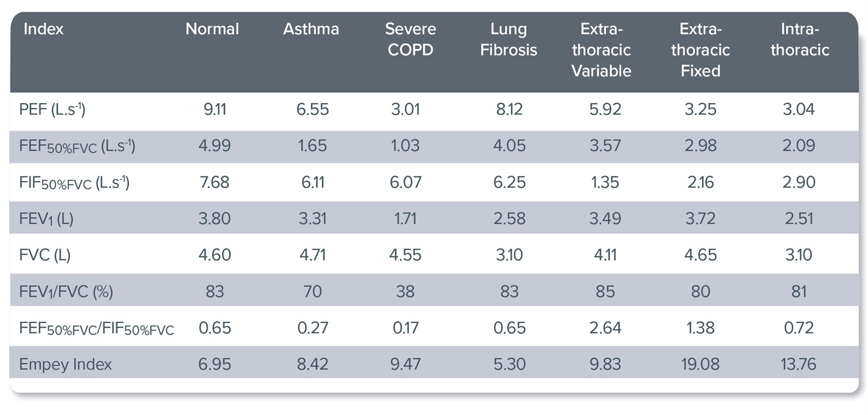Select the Asthma FVC value 4.71
The height and width of the screenshot is (415, 868).
[x=312, y=255]
